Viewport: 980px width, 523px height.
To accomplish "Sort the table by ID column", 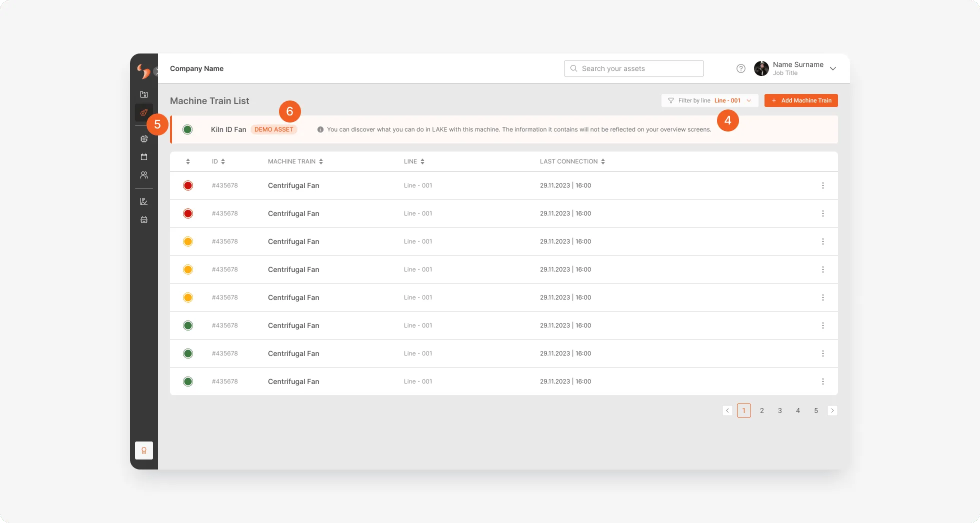I will pyautogui.click(x=218, y=161).
